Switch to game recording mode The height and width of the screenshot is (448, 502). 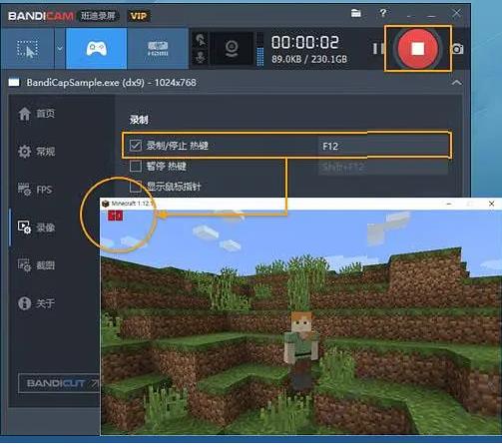click(x=97, y=49)
